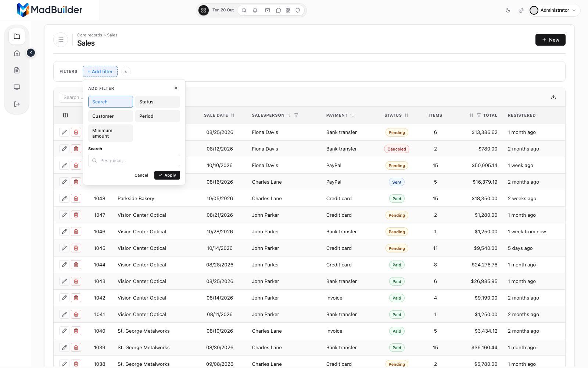588x368 pixels.
Task: Delete sale 1047 row
Action: coord(76,215)
